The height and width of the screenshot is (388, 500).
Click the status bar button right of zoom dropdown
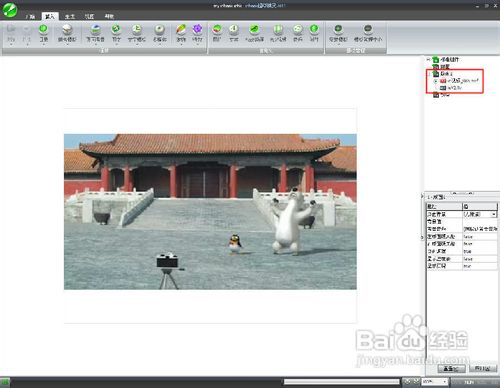pyautogui.click(x=469, y=382)
